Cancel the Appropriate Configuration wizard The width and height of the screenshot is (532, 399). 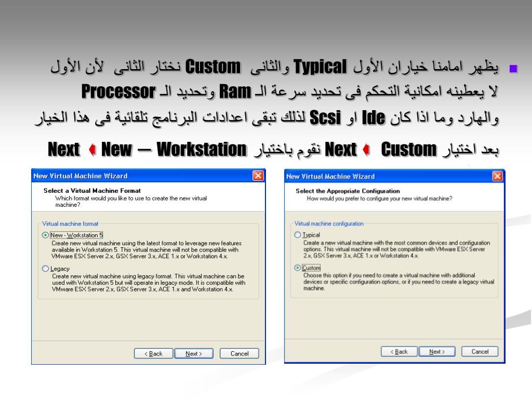(480, 352)
